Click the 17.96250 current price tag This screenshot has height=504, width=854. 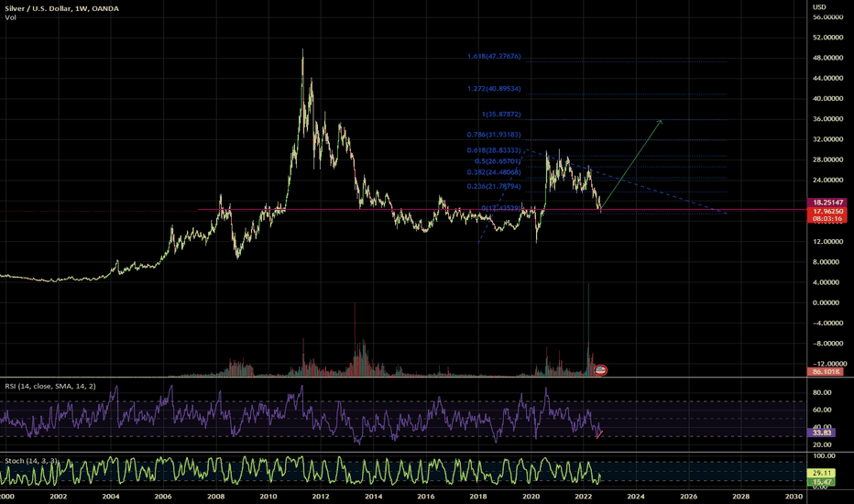coord(827,211)
